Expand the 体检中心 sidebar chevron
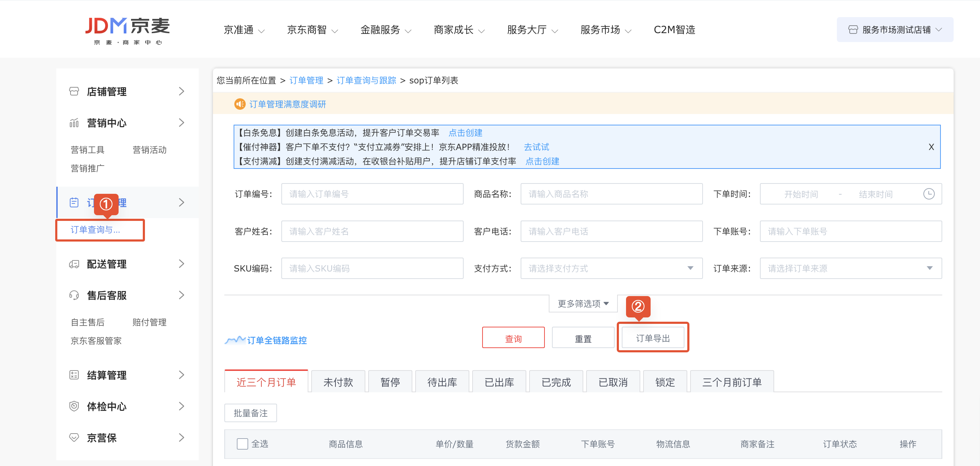This screenshot has height=466, width=980. [182, 406]
